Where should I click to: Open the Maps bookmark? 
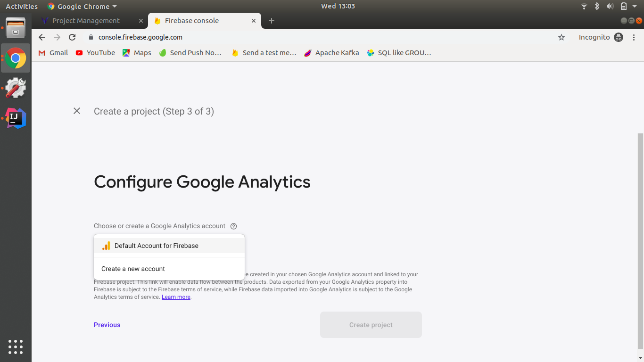(137, 53)
